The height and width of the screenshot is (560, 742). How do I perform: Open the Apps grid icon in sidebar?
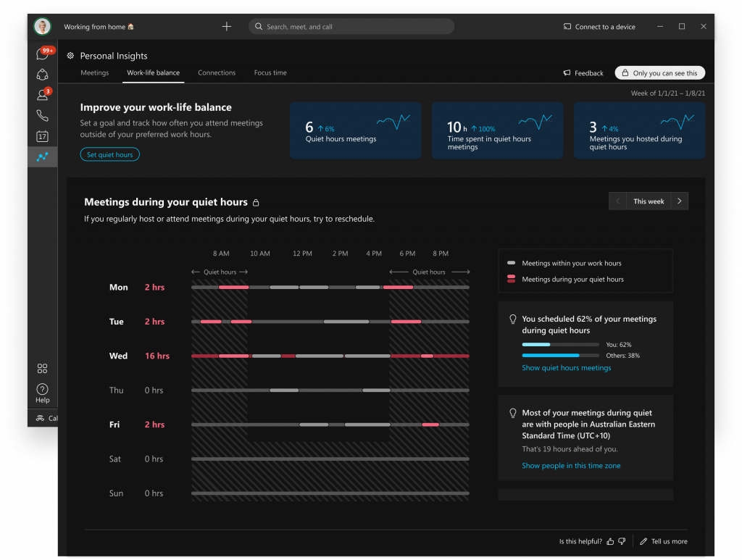click(42, 369)
